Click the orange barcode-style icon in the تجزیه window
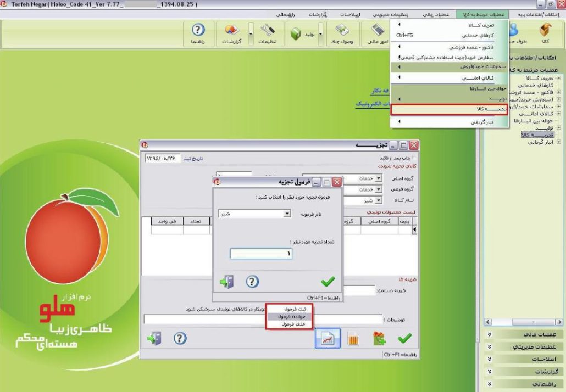 pyautogui.click(x=353, y=339)
